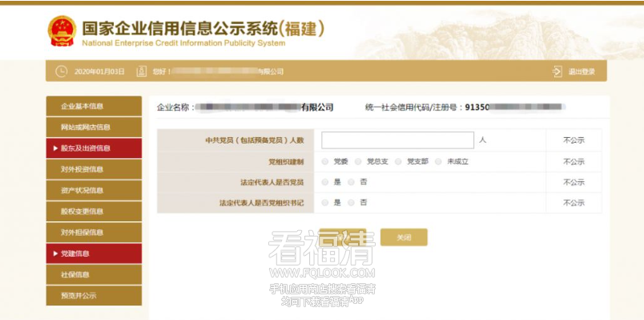The image size is (644, 320).
Task: Go to 社保信息 section
Action: (x=94, y=274)
